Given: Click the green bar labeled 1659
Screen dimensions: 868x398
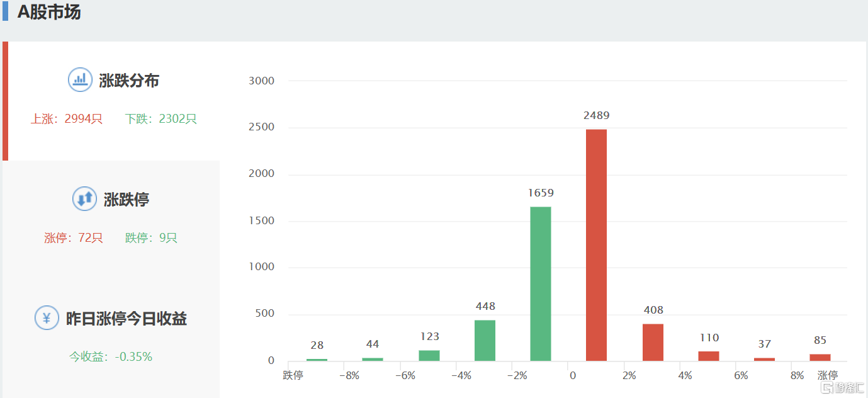Looking at the screenshot, I should coord(540,283).
